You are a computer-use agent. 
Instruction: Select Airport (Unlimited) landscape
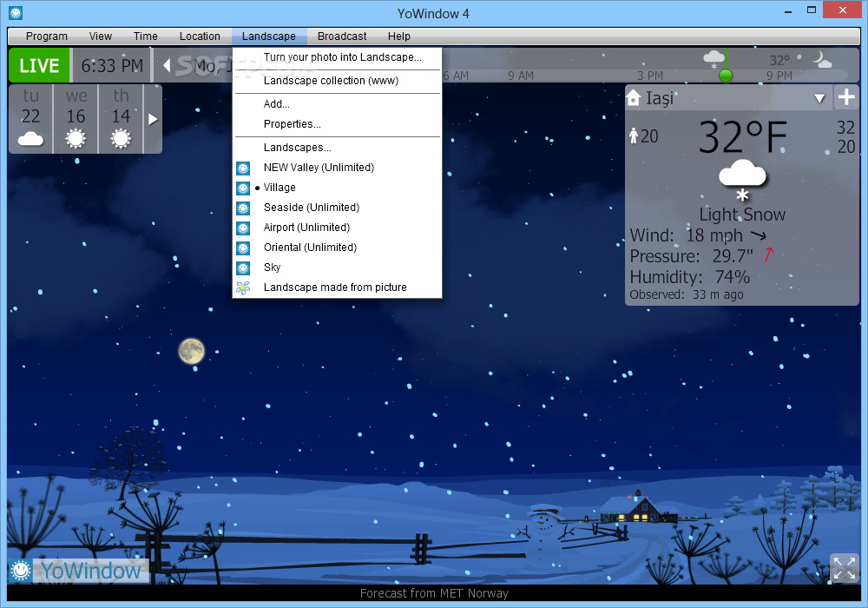coord(337,227)
